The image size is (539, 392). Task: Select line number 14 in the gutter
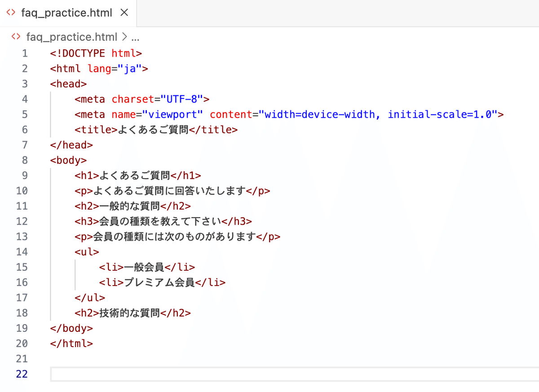[22, 251]
